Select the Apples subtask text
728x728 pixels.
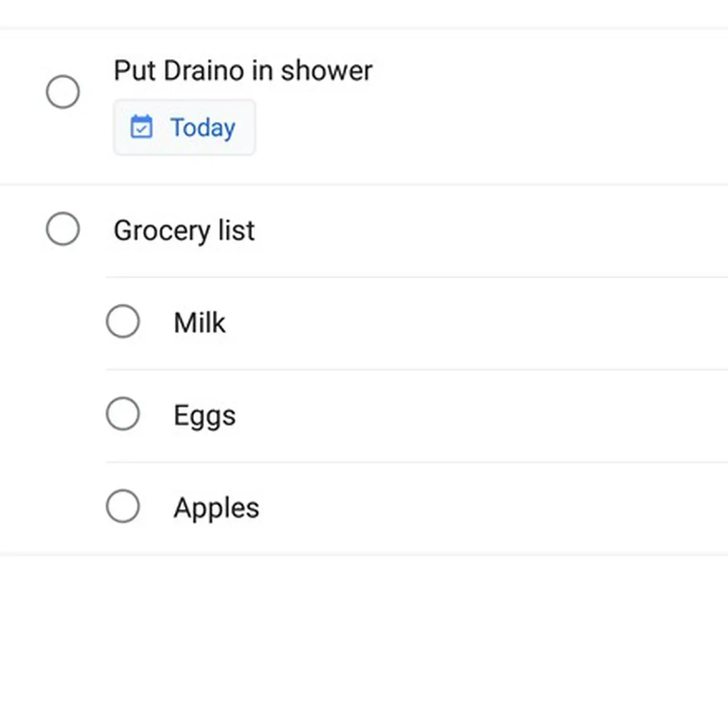point(216,508)
